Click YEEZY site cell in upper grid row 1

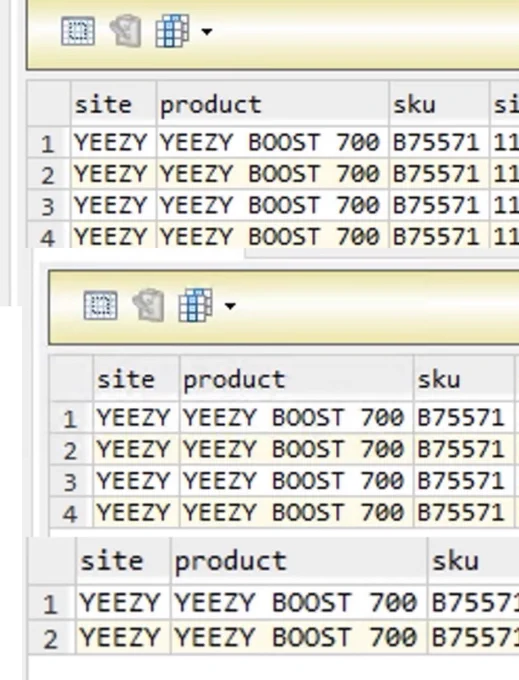tap(113, 143)
